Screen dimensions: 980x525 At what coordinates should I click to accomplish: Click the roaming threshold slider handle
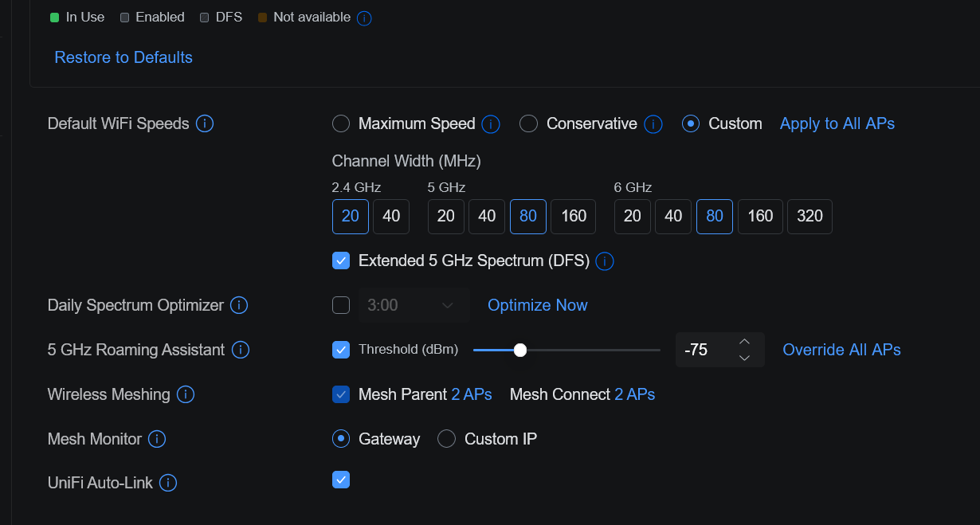point(520,350)
